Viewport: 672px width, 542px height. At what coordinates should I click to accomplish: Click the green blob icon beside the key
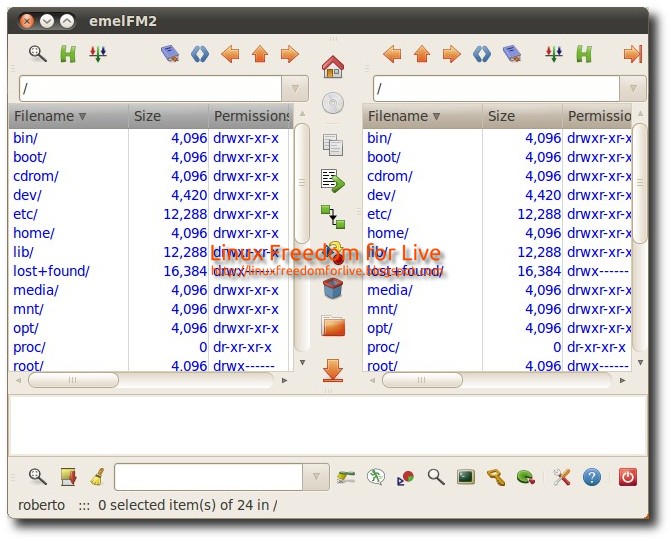pos(526,477)
